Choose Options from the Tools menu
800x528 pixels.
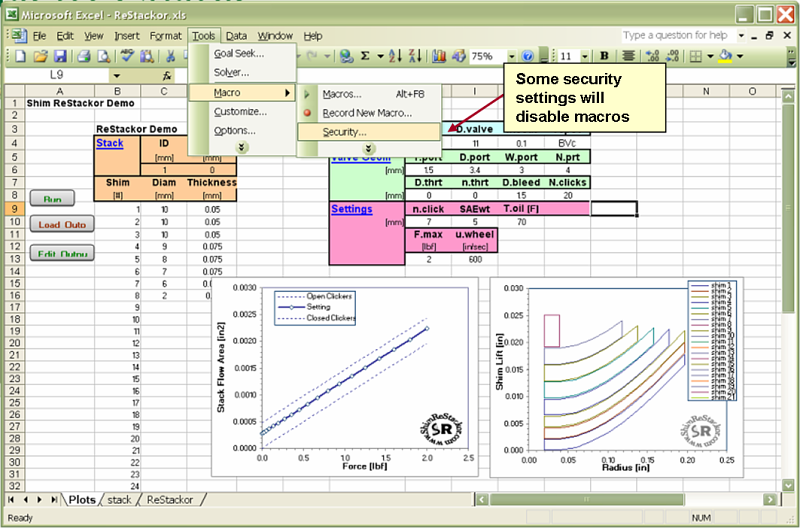point(242,131)
